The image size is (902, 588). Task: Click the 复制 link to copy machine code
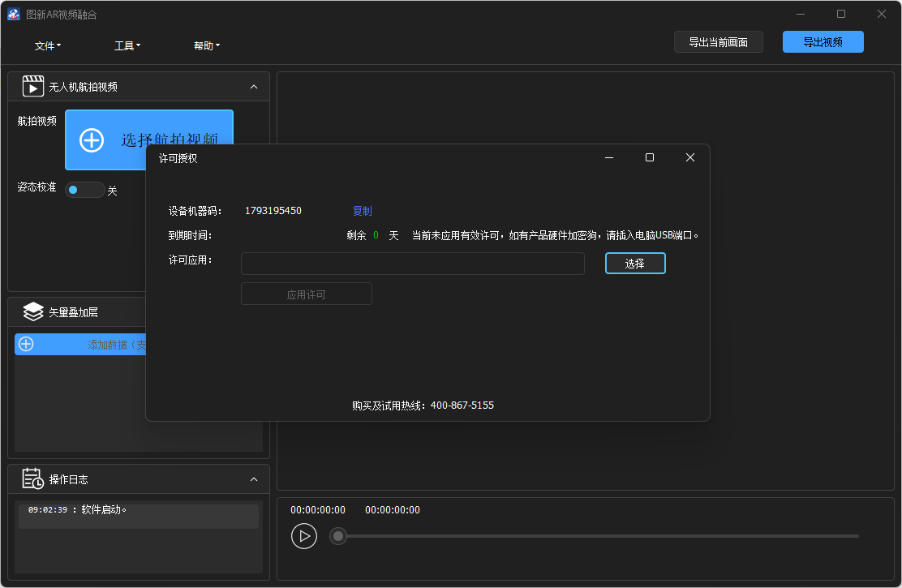coord(362,211)
